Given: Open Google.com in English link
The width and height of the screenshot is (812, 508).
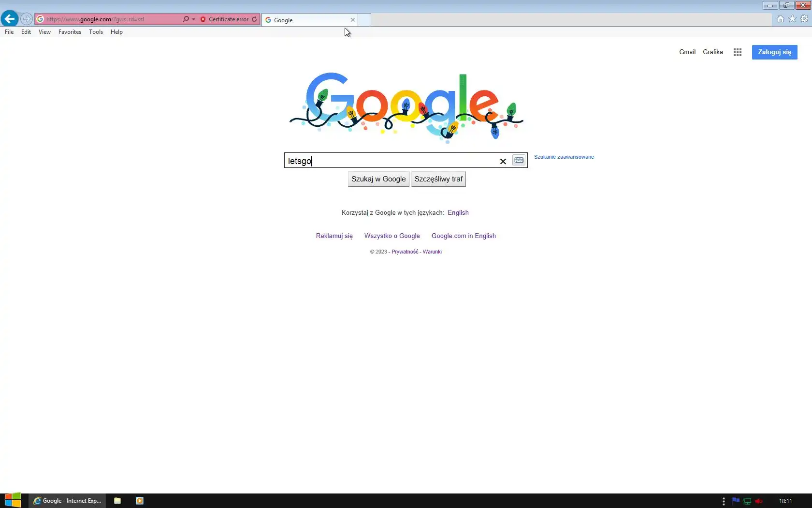Looking at the screenshot, I should point(464,236).
